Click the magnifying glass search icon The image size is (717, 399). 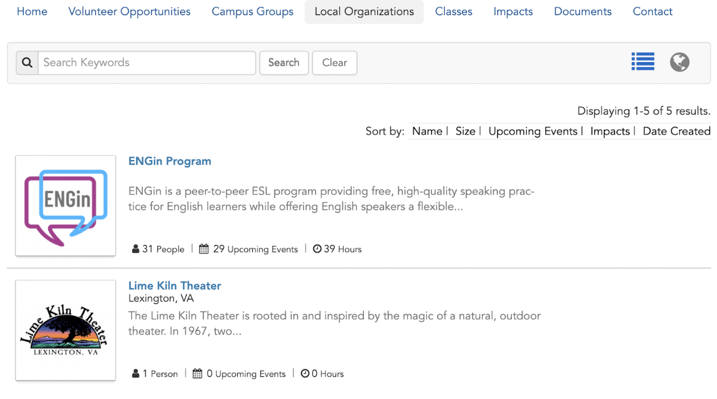[x=27, y=63]
